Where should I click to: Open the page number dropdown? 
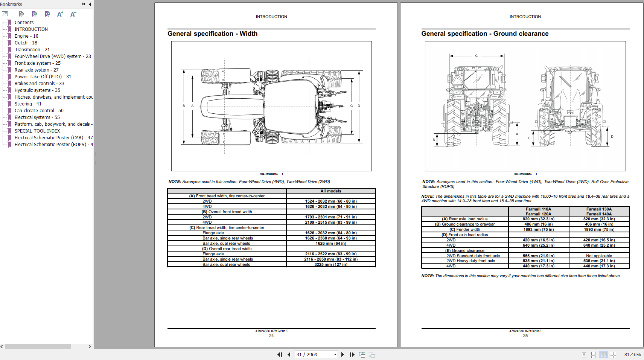(335, 354)
